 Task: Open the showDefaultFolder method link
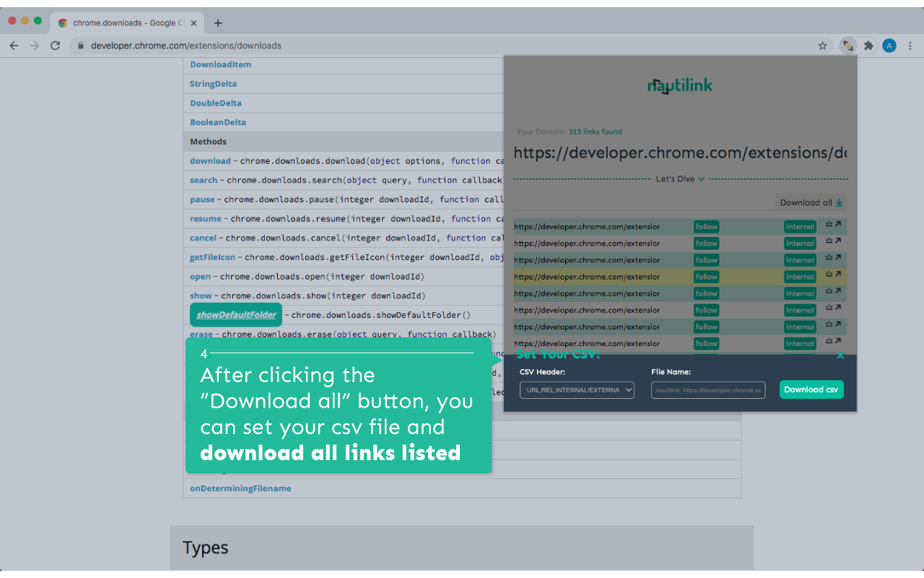(x=235, y=314)
